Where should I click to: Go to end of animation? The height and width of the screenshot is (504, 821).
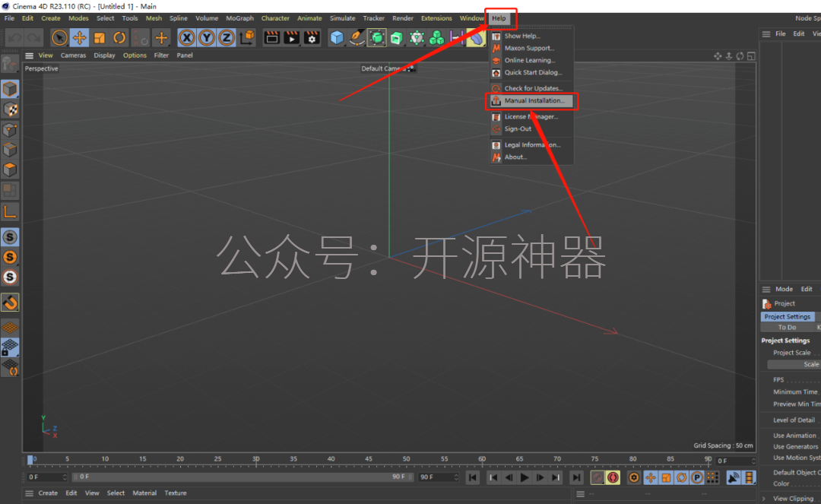click(576, 477)
